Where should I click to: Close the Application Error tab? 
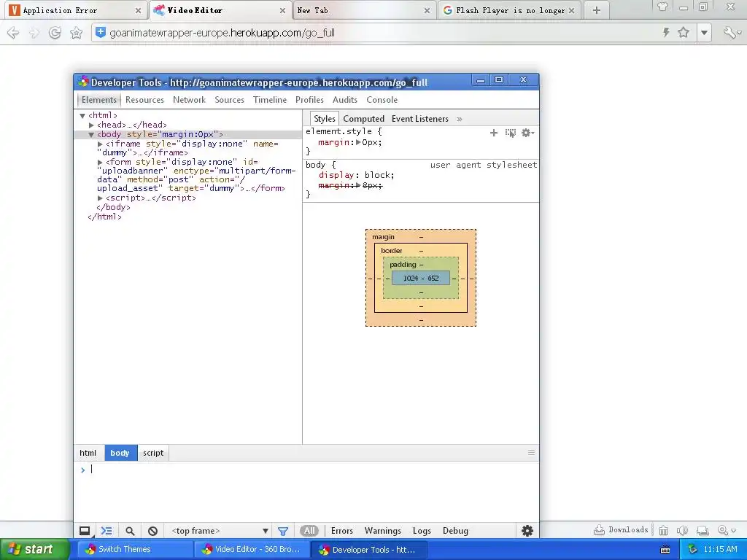[x=138, y=10]
